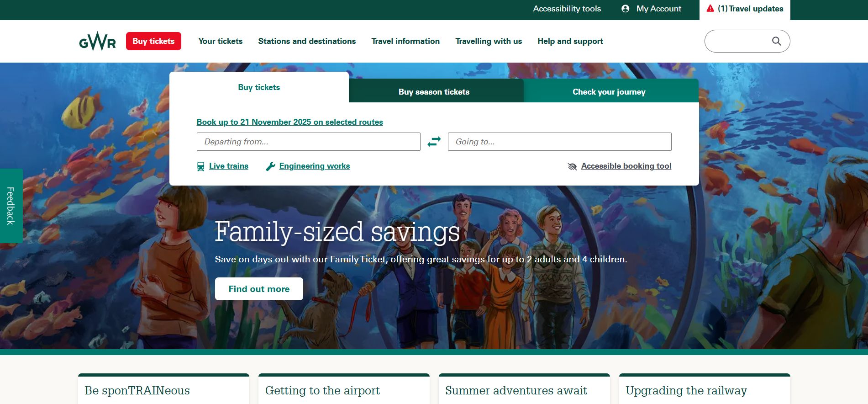Open the Feedback side tab
Screen dimensions: 868x404
click(11, 206)
